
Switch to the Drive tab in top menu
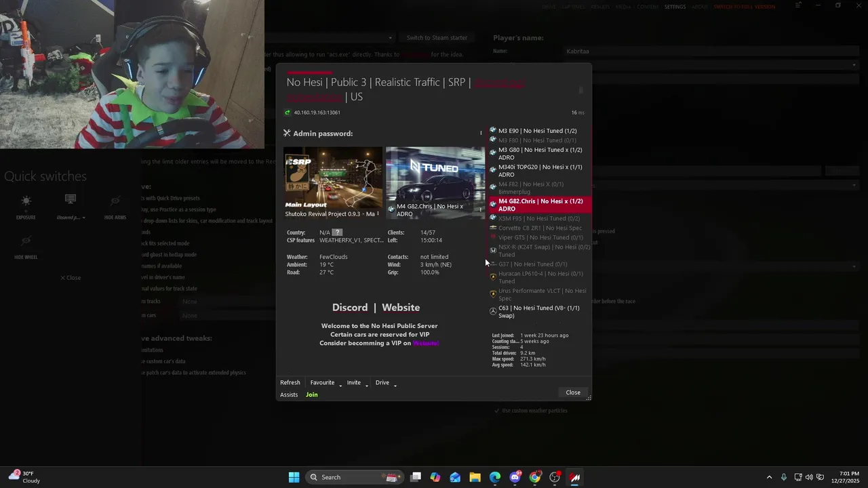pos(549,7)
